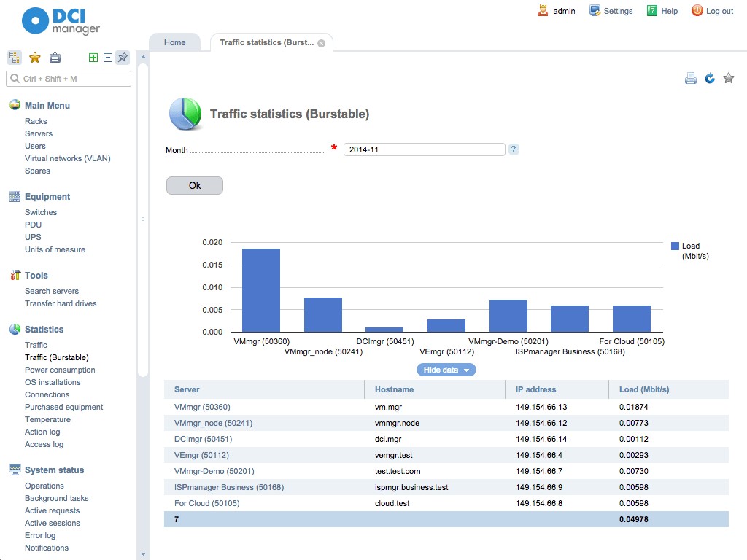The image size is (747, 560).
Task: Click the briefcase icon in the sidebar toolbar
Action: (x=55, y=58)
